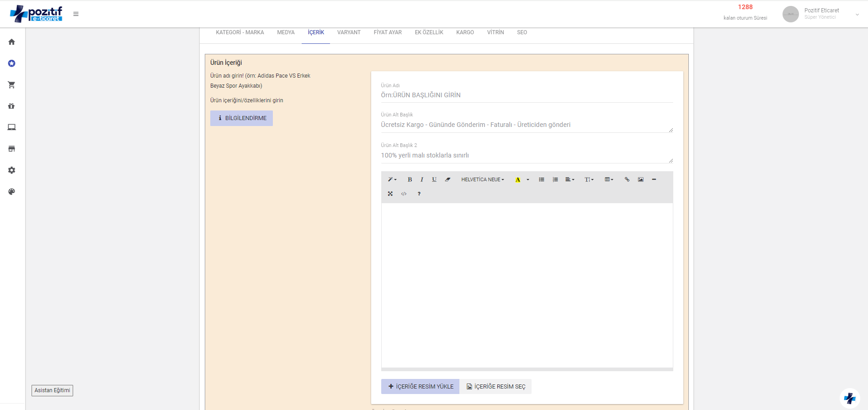Toggle bold formatting in the editor
The width and height of the screenshot is (868, 410).
coord(410,180)
